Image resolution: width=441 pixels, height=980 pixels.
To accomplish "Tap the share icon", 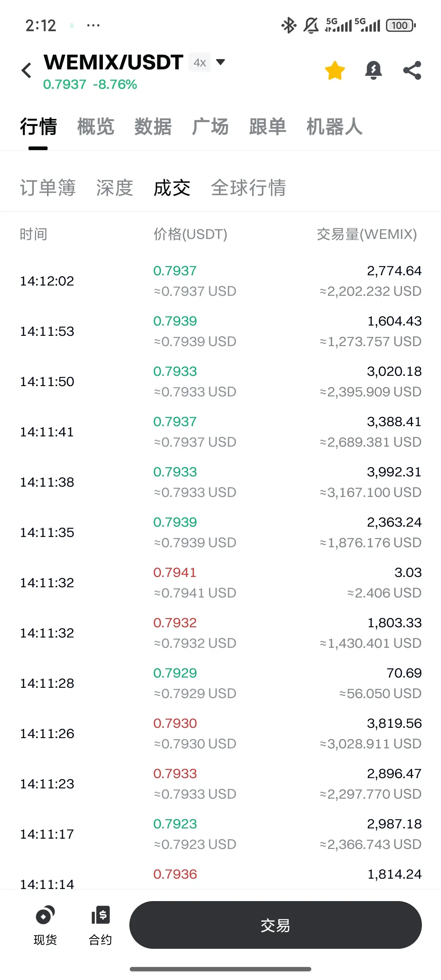I will point(412,70).
